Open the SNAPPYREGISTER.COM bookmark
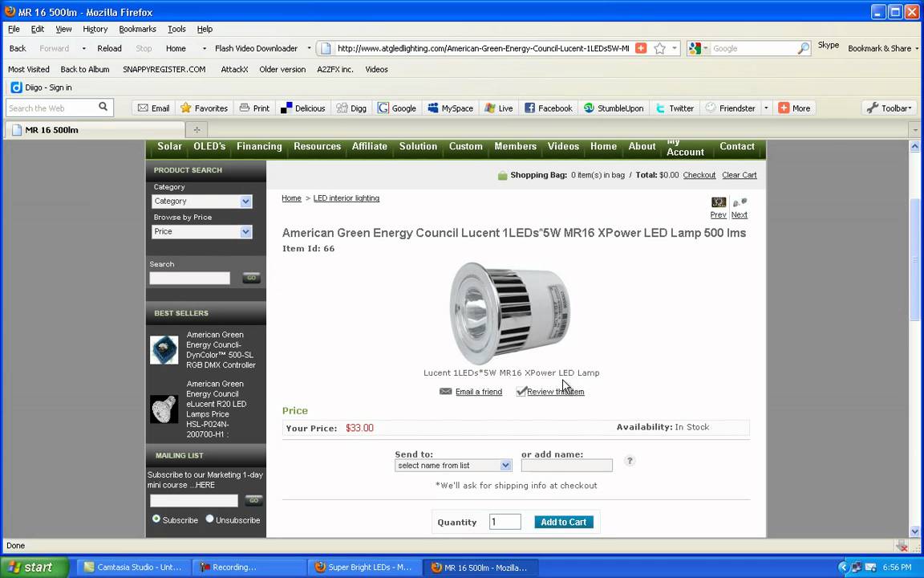 [164, 69]
